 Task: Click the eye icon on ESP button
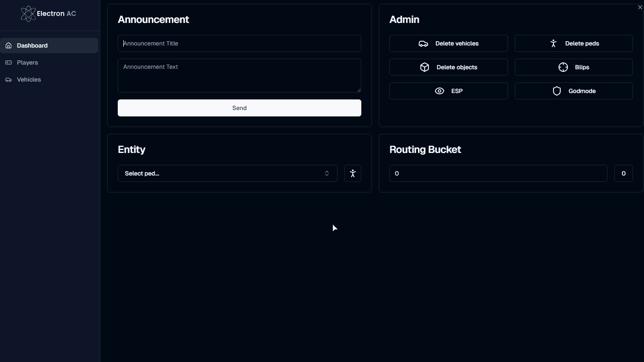(440, 91)
